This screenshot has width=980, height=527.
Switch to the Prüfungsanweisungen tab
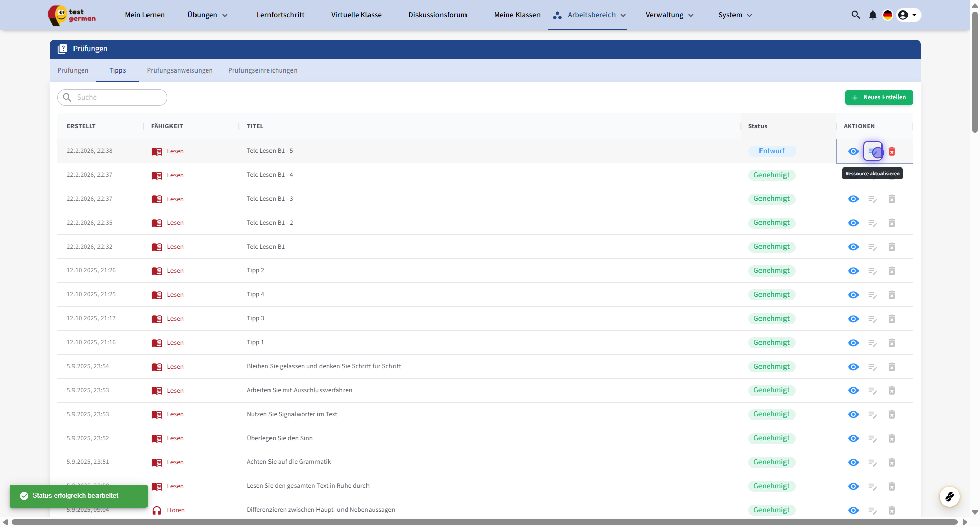pyautogui.click(x=180, y=70)
